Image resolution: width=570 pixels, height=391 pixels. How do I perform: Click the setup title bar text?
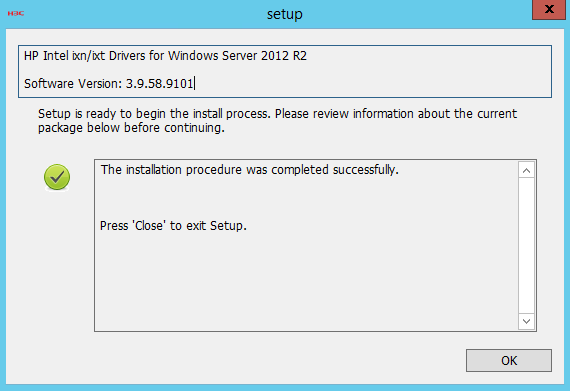tap(285, 14)
